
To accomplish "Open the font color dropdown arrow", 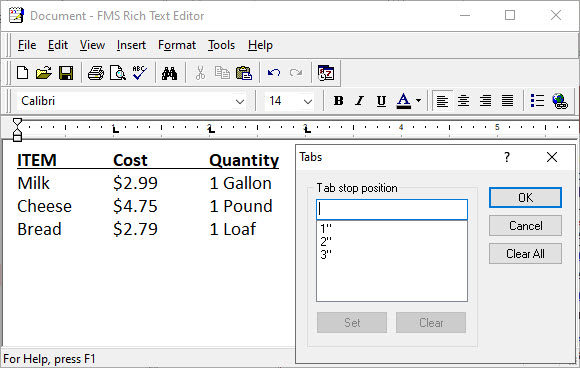I will point(418,101).
